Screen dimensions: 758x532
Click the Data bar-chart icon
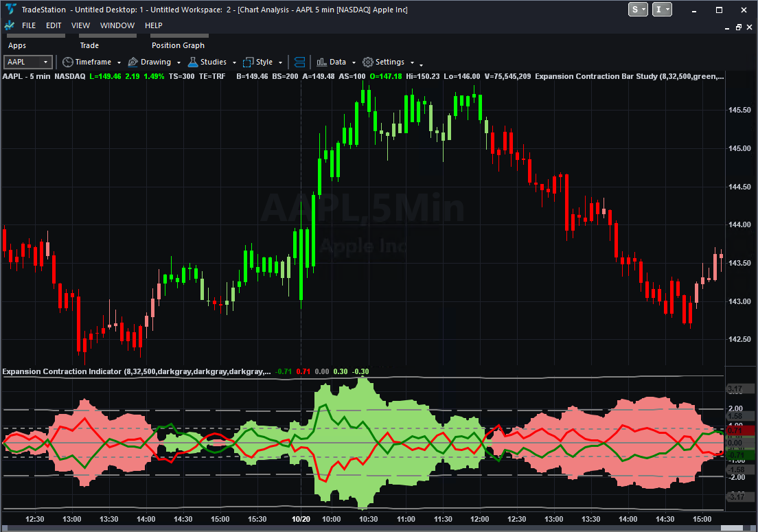coord(321,62)
